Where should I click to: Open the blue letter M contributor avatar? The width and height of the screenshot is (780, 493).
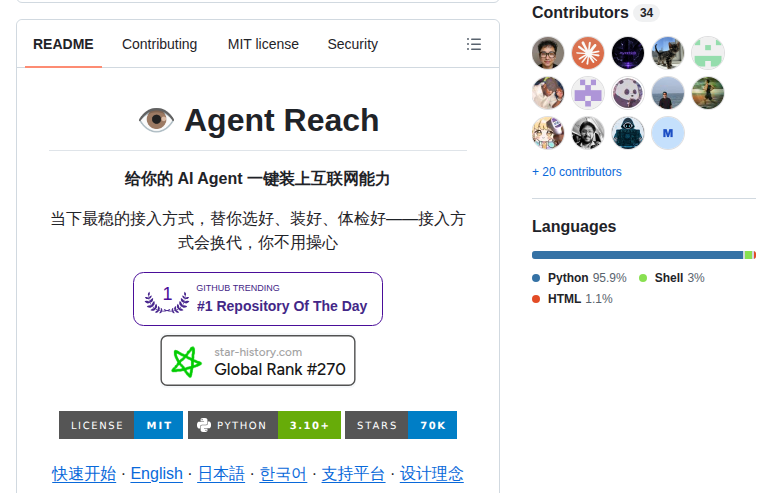pyautogui.click(x=668, y=133)
